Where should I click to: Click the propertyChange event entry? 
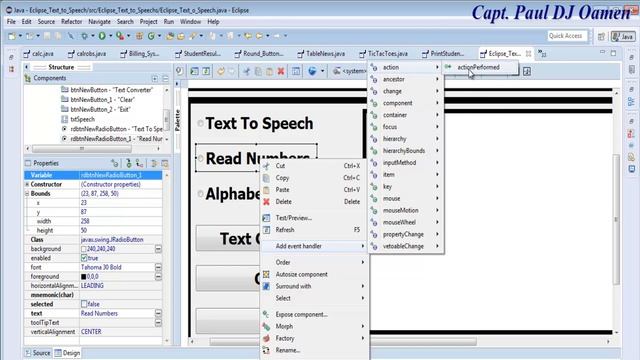[407, 234]
